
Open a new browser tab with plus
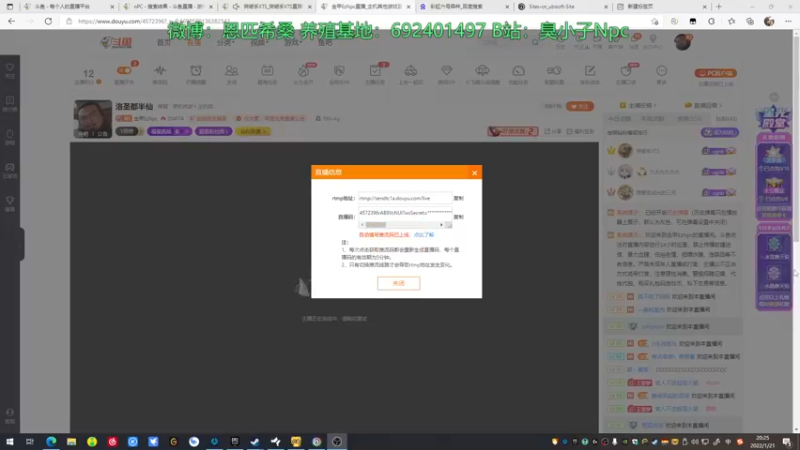coord(718,7)
